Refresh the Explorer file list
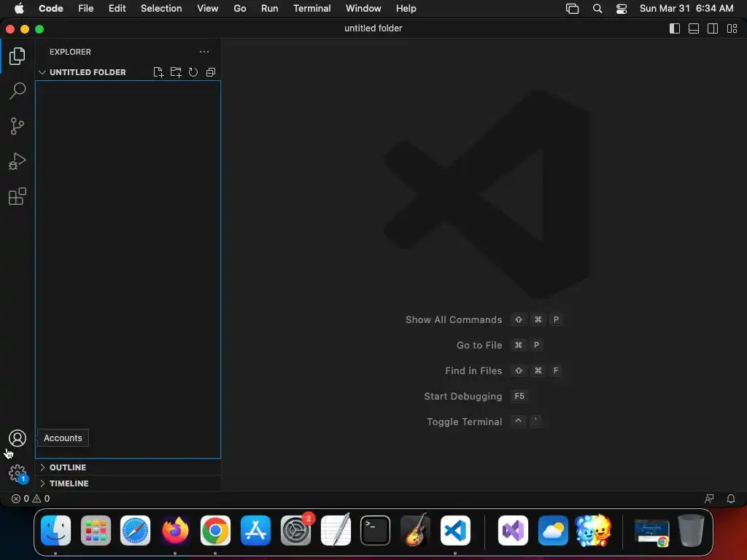The image size is (747, 560). (193, 72)
